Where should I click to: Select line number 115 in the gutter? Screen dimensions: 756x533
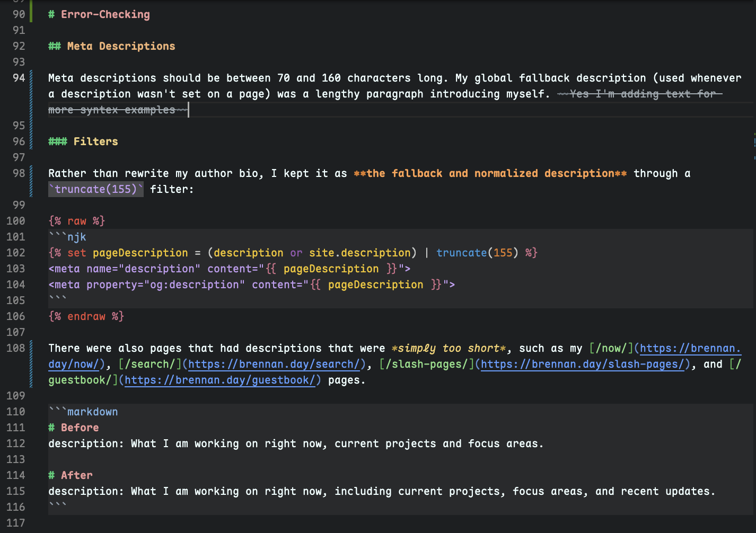15,491
